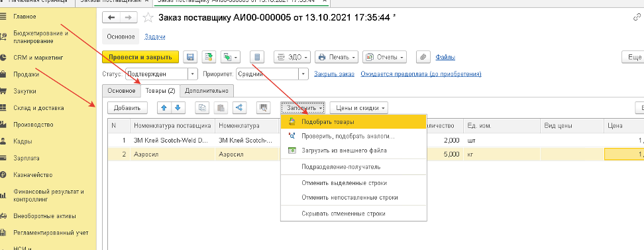Open the upper Основное section tab

[x=121, y=36]
